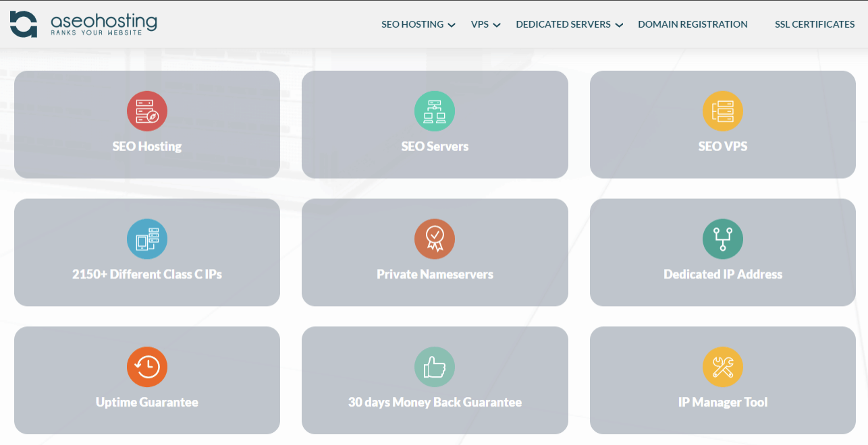The height and width of the screenshot is (445, 868).
Task: Click the SEO Hosting card label
Action: tap(147, 146)
